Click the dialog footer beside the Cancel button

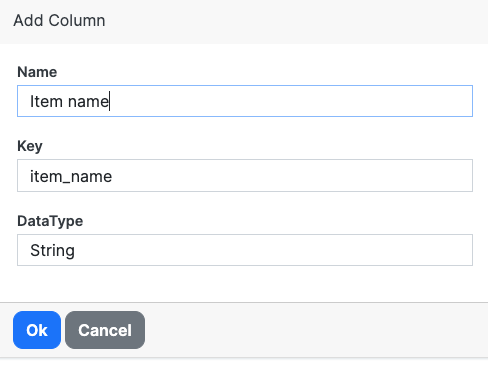(x=313, y=330)
